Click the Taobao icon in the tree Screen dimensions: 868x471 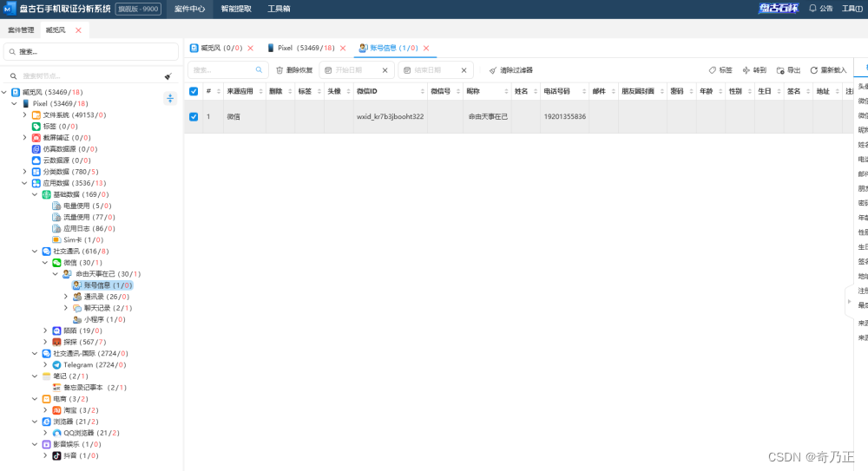click(56, 410)
